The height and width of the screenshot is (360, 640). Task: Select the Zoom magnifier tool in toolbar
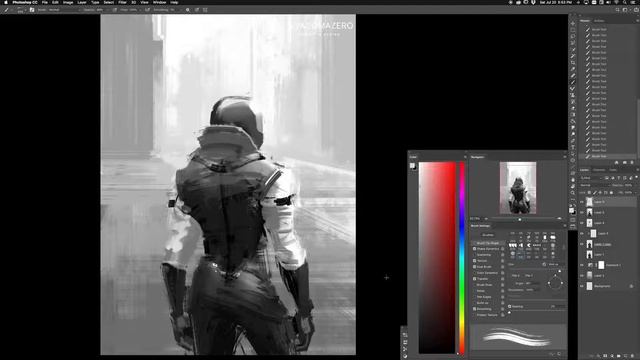[573, 193]
